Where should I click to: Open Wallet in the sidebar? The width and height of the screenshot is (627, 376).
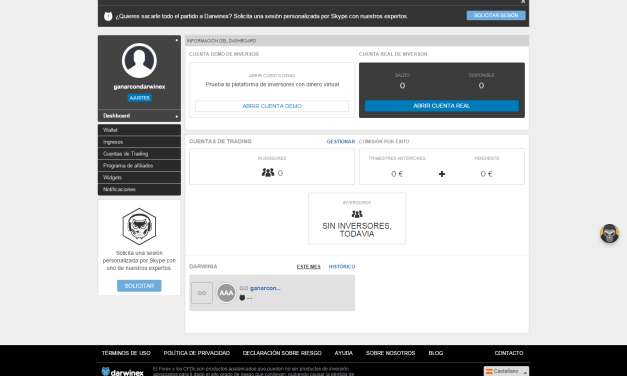(x=139, y=130)
